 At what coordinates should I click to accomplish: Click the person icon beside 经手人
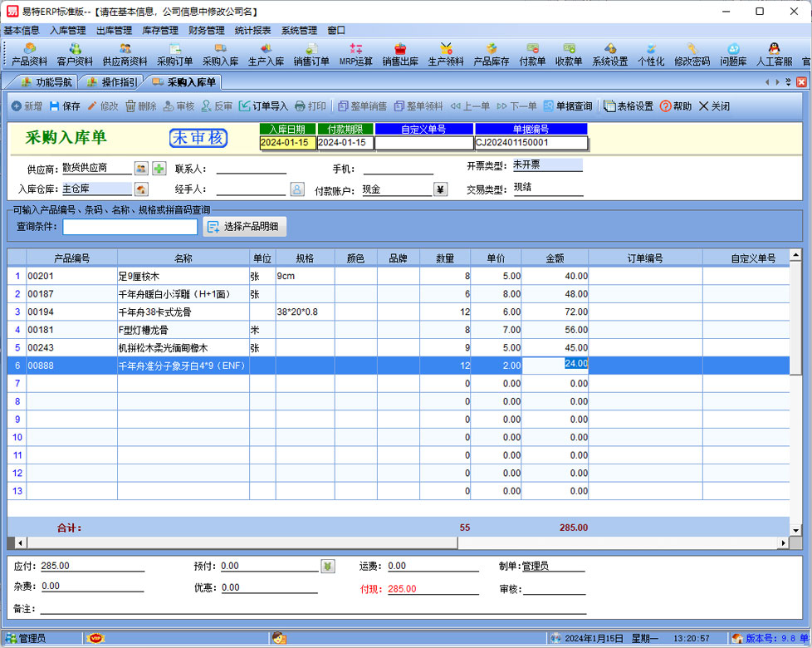click(296, 189)
